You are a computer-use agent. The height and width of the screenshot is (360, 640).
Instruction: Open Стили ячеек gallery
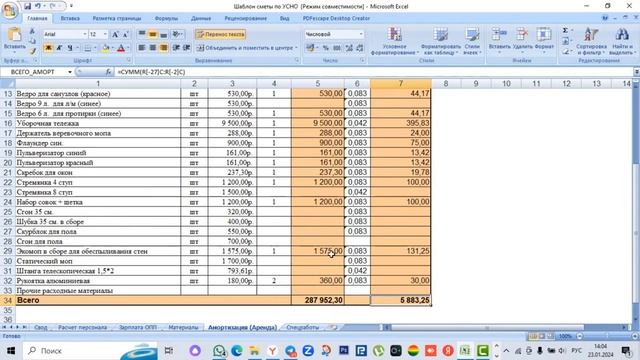472,41
